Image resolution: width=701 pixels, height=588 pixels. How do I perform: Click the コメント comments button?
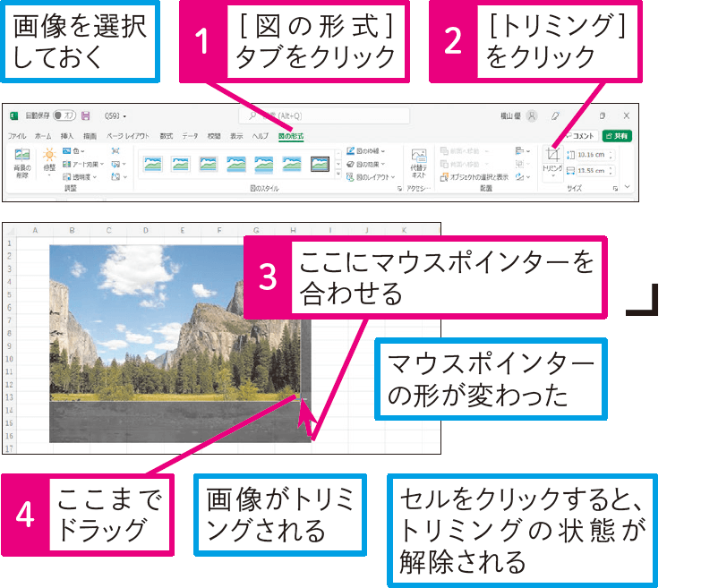click(580, 136)
